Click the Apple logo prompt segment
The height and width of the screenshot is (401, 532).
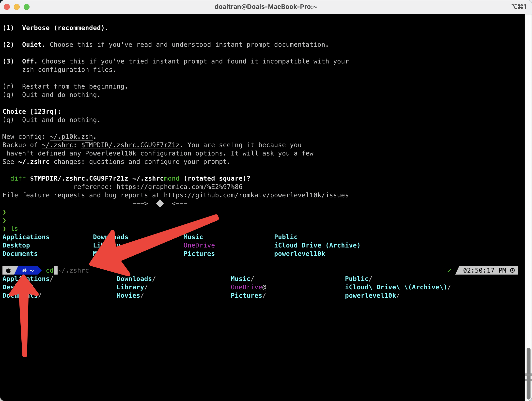8,270
